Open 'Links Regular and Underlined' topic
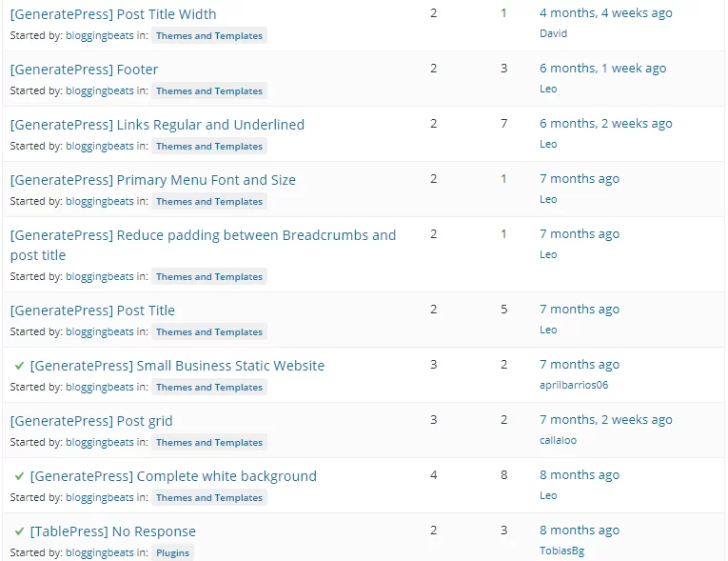The image size is (728, 561). [157, 125]
